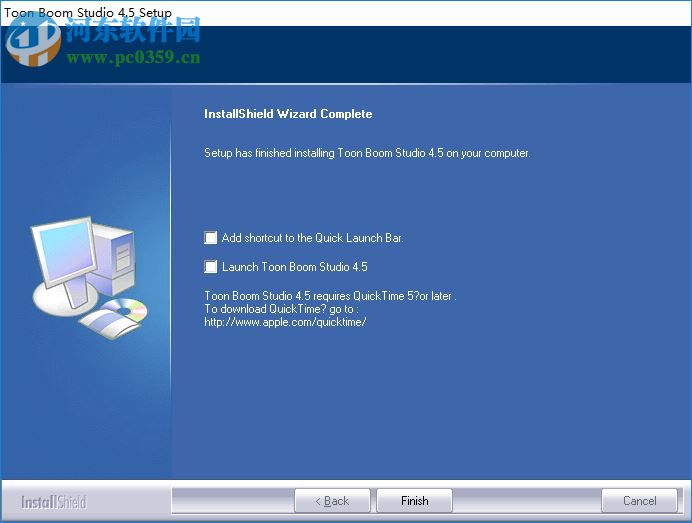Click the Finish button

[414, 501]
